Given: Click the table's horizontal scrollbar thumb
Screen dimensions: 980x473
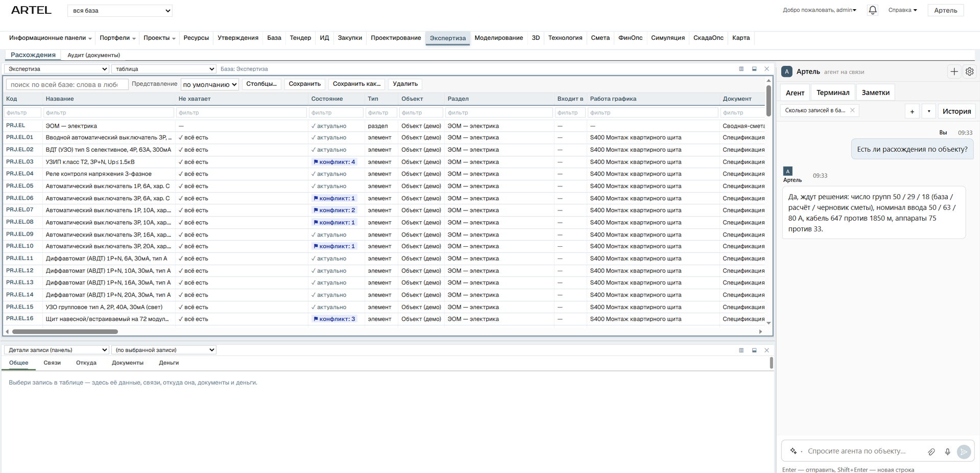Looking at the screenshot, I should 65,332.
